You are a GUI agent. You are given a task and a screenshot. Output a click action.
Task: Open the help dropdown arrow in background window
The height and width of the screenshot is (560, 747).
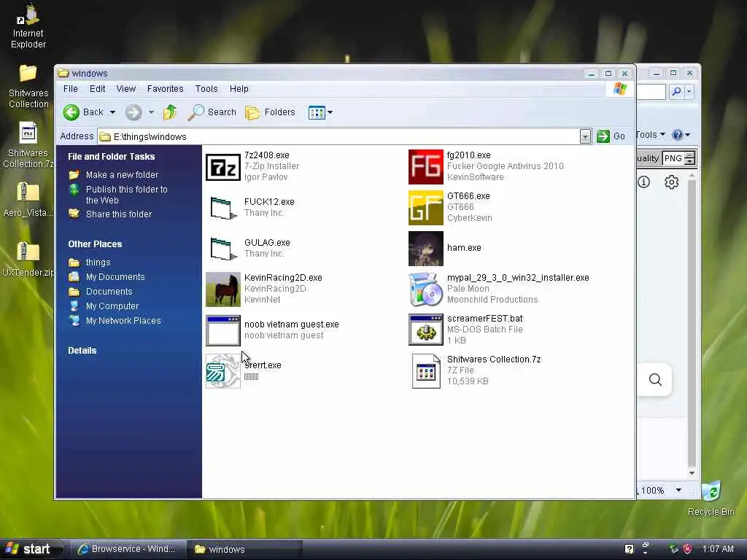[687, 135]
